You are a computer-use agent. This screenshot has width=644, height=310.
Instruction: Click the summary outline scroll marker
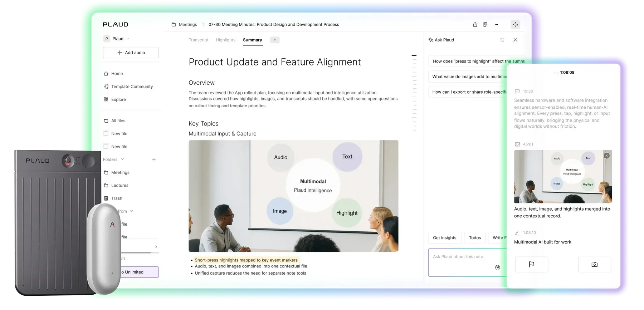point(414,56)
